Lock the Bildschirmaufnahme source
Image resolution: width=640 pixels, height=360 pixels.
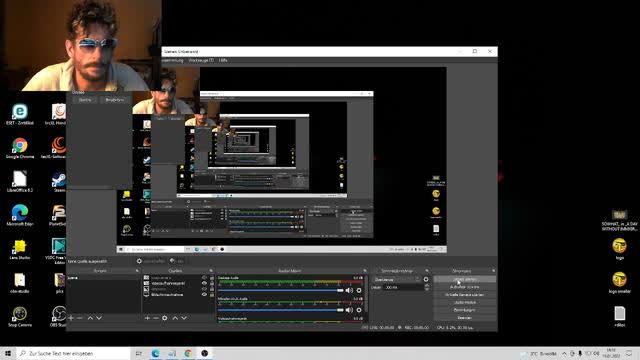[211, 294]
